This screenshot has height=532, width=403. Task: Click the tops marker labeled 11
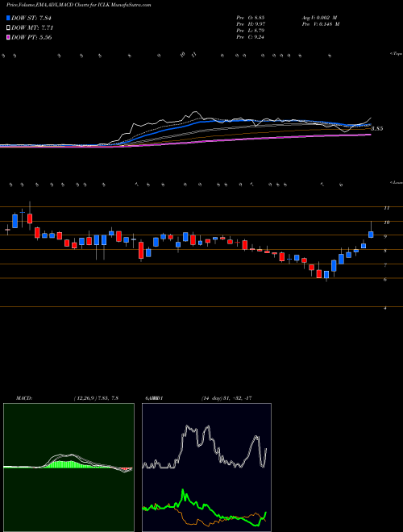pyautogui.click(x=194, y=54)
